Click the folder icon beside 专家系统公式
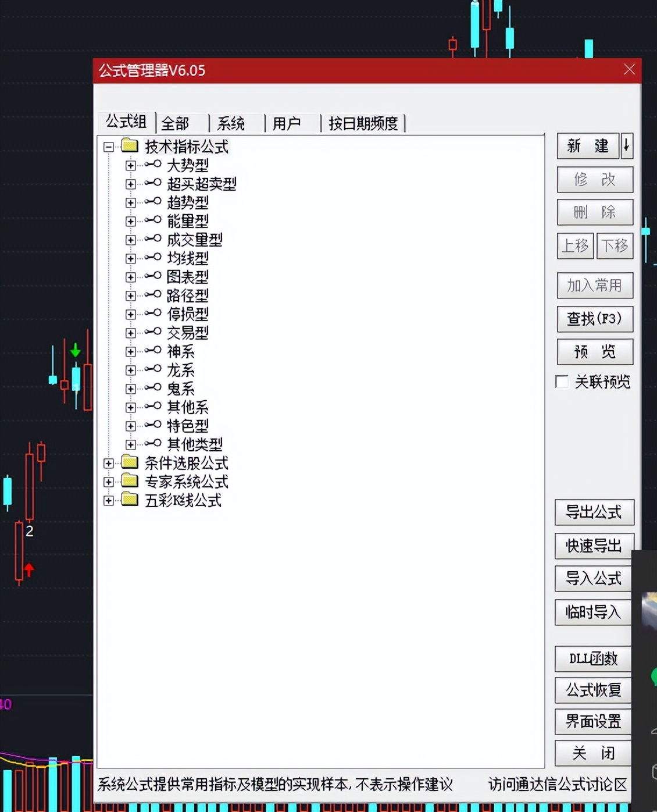Image resolution: width=657 pixels, height=812 pixels. (x=130, y=482)
